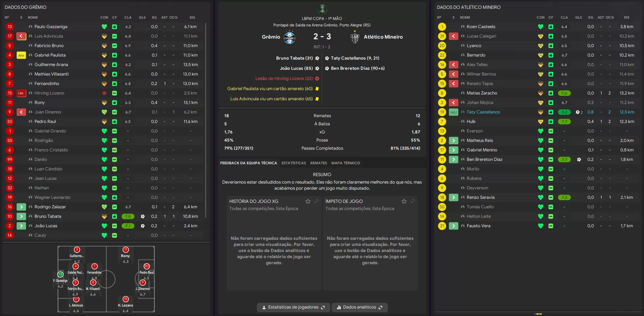Sort Grêmio table by NOME column

[33, 18]
